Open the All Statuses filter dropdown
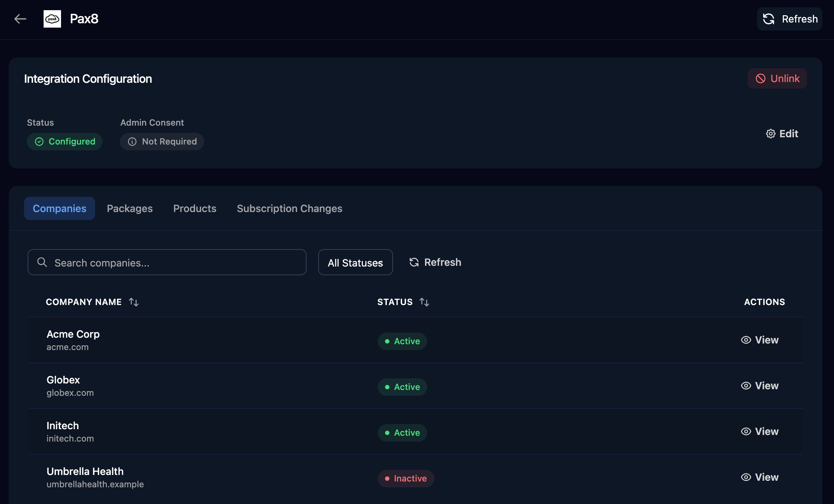The width and height of the screenshot is (834, 504). point(355,262)
